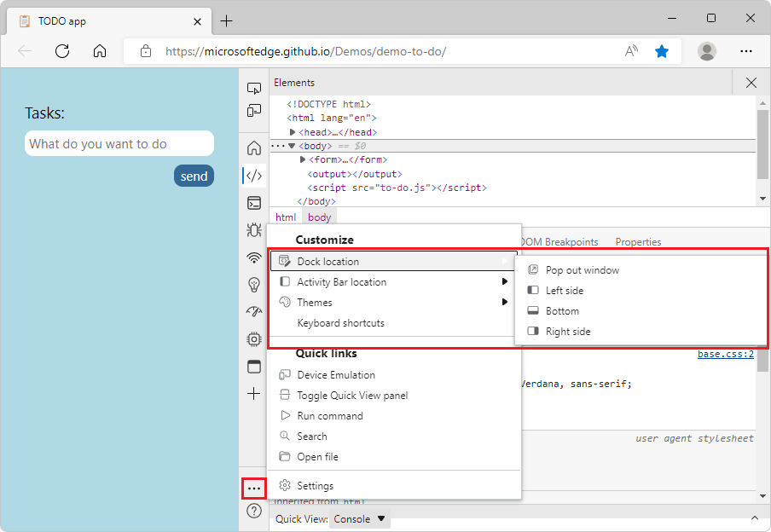Image resolution: width=771 pixels, height=532 pixels.
Task: Open the Performance gauge tool
Action: [x=253, y=312]
